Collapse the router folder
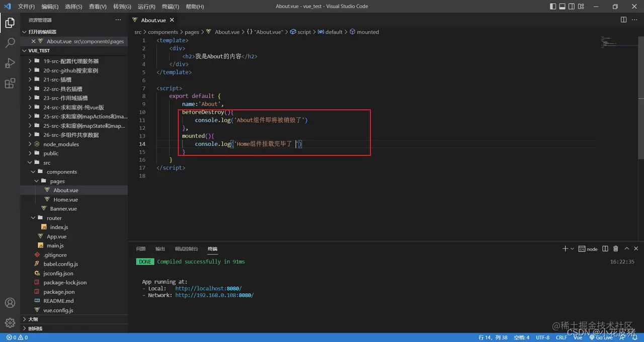The image size is (644, 342). pyautogui.click(x=74, y=218)
